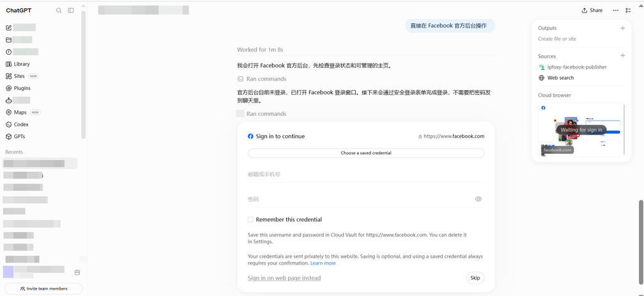The image size is (644, 296).
Task: Click Sign in on web page instead
Action: (x=284, y=278)
